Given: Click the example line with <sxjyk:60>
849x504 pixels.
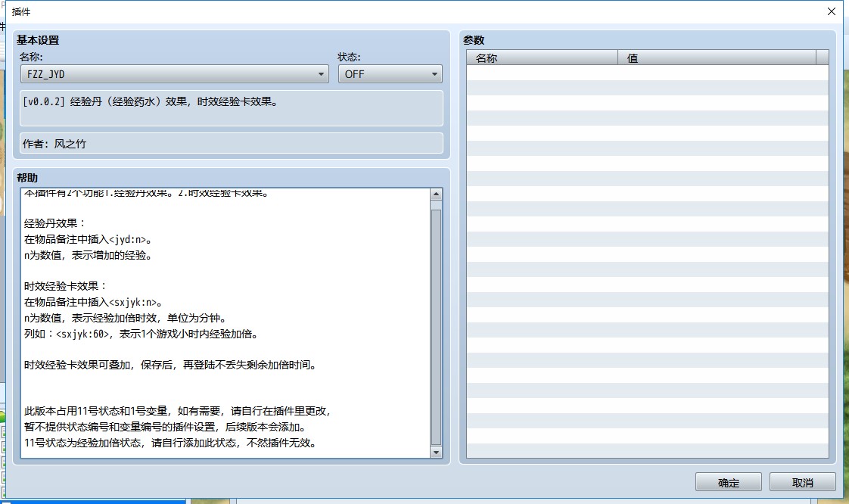Looking at the screenshot, I should click(x=141, y=334).
